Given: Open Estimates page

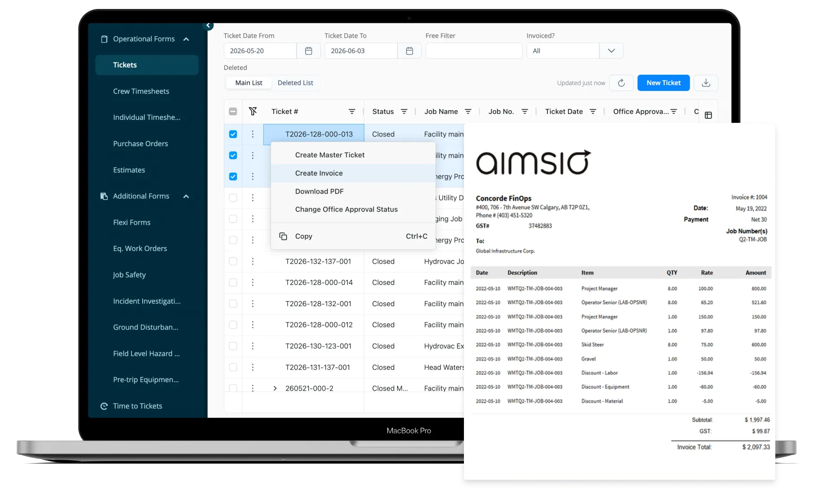Looking at the screenshot, I should point(129,170).
